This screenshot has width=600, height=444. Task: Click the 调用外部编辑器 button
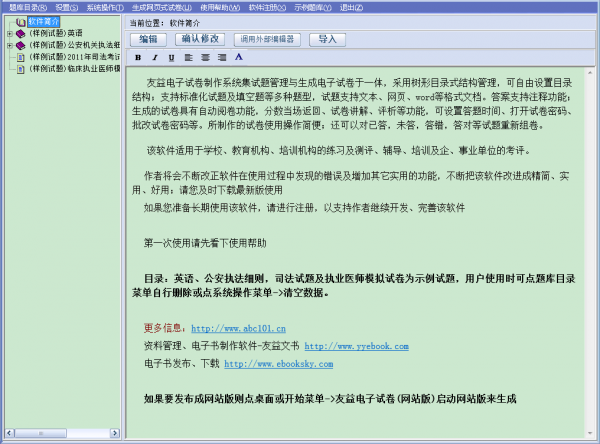click(267, 39)
